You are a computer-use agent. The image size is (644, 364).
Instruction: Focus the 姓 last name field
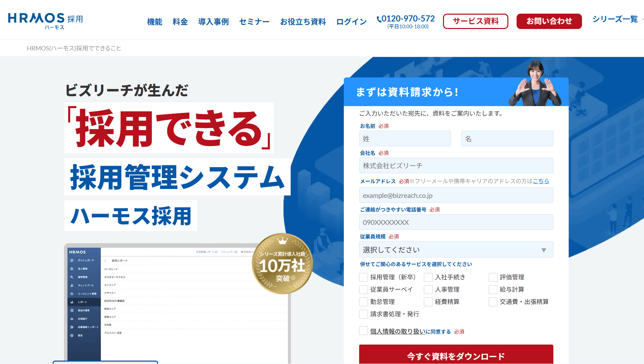pyautogui.click(x=405, y=139)
